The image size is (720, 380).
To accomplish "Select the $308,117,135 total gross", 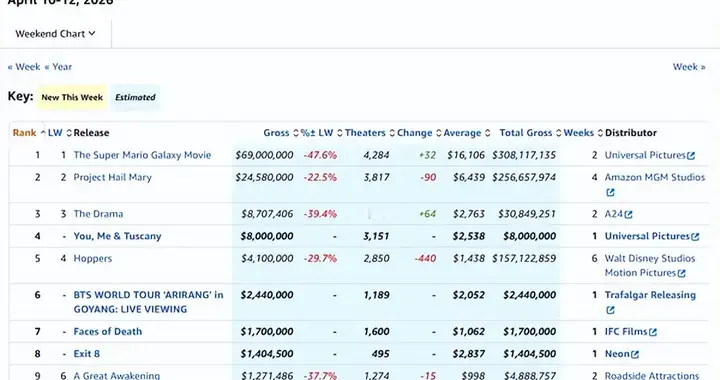I will [524, 155].
